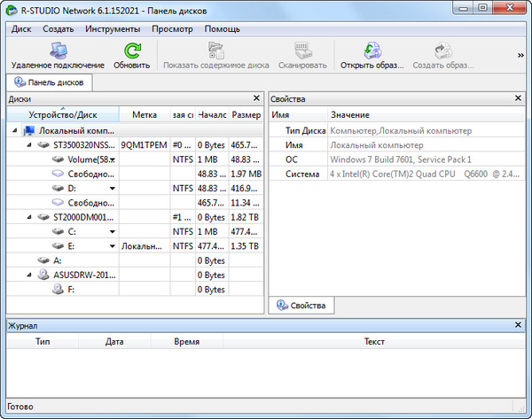Viewport: 532px width, 419px height.
Task: Open the dropdown arrow next to drive E:
Action: pos(113,246)
